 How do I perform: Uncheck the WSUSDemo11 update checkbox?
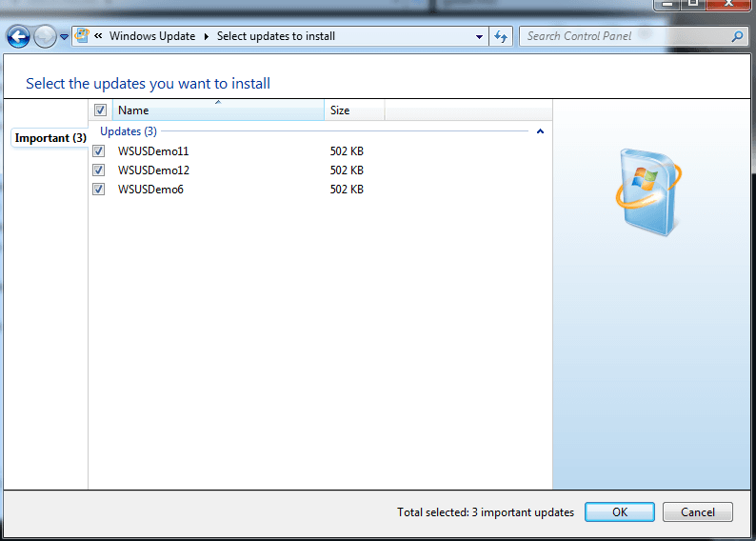[x=99, y=150]
